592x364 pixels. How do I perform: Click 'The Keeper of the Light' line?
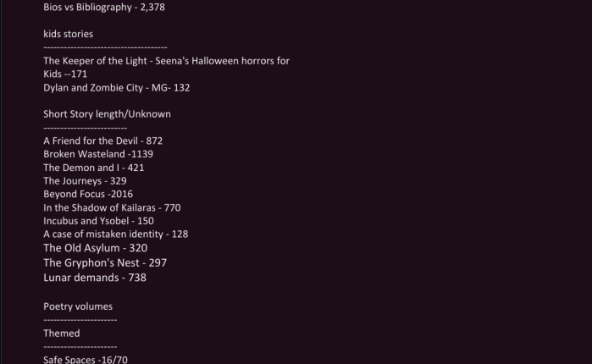click(x=166, y=61)
